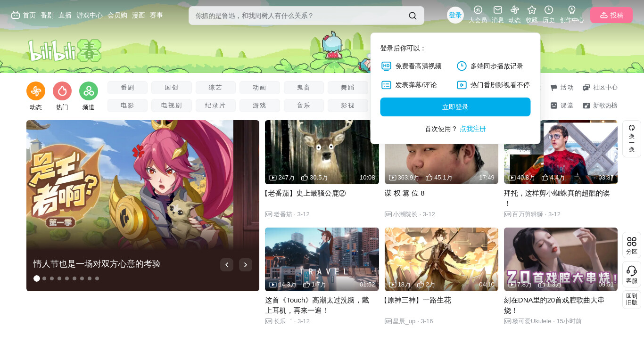Click 回到旧版 button

[632, 299]
